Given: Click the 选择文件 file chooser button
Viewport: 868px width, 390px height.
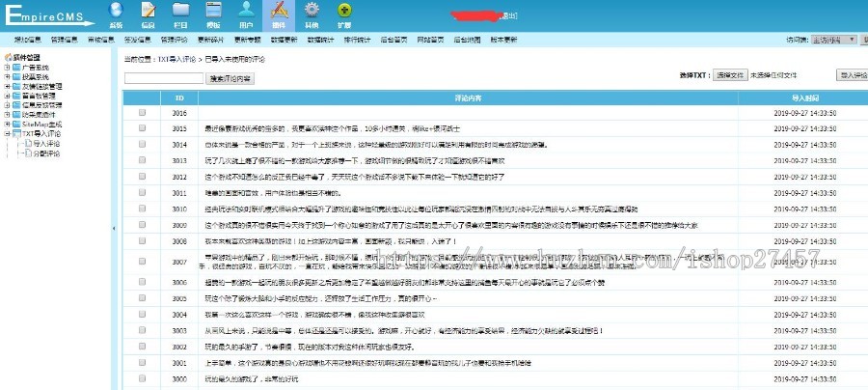Looking at the screenshot, I should [731, 75].
